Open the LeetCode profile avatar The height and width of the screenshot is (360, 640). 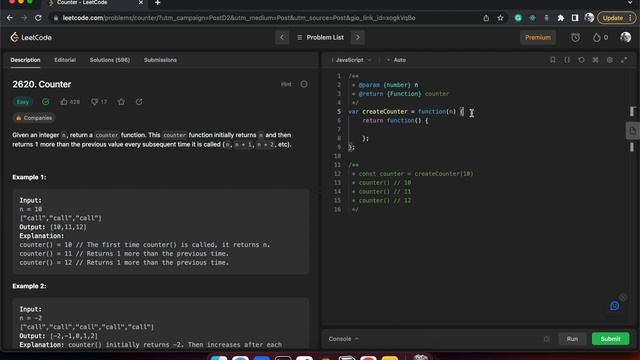pyautogui.click(x=625, y=38)
